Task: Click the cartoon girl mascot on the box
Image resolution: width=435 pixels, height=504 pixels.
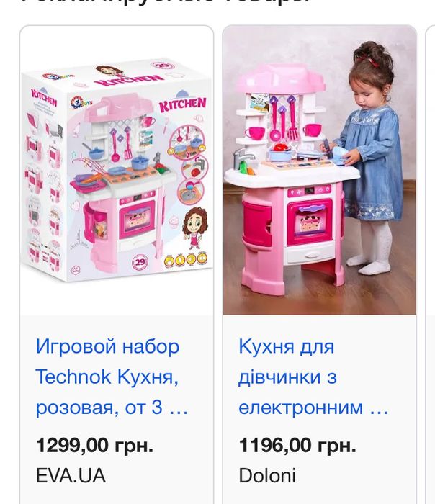Action: click(195, 228)
